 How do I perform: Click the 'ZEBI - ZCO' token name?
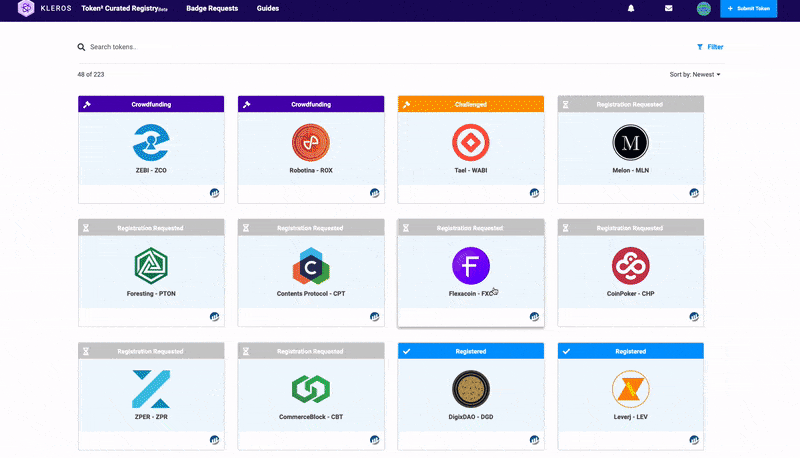point(151,170)
